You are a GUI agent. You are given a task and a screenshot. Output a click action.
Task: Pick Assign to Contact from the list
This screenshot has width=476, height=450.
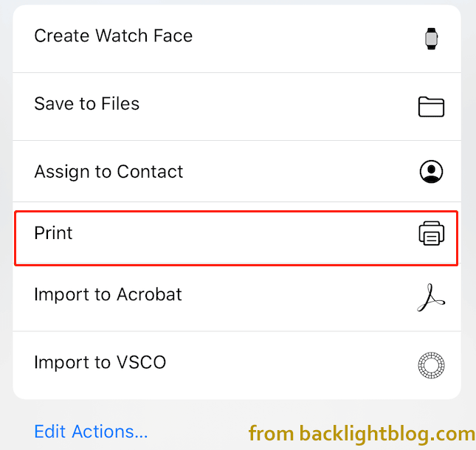tap(108, 172)
